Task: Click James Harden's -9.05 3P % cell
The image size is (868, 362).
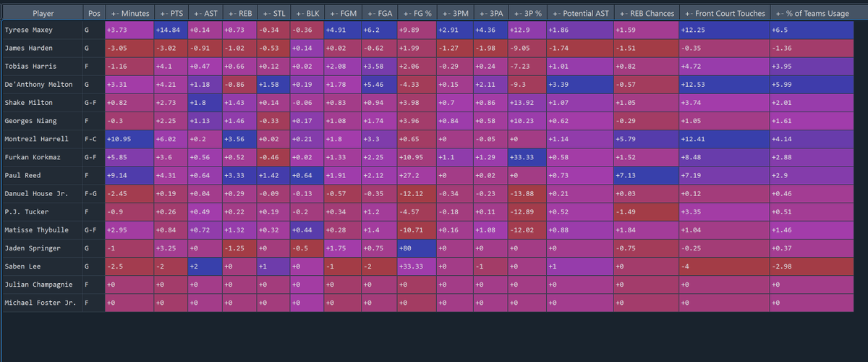Action: [x=527, y=48]
